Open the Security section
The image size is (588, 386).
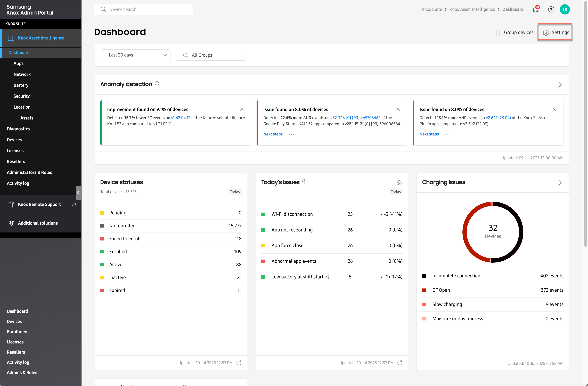21,96
